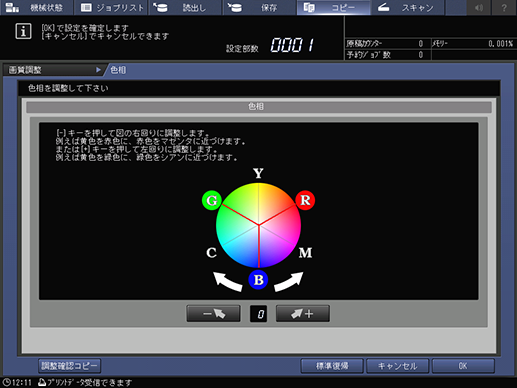This screenshot has width=517, height=388.
Task: Click the information icon beside the OK message
Action: click(23, 31)
